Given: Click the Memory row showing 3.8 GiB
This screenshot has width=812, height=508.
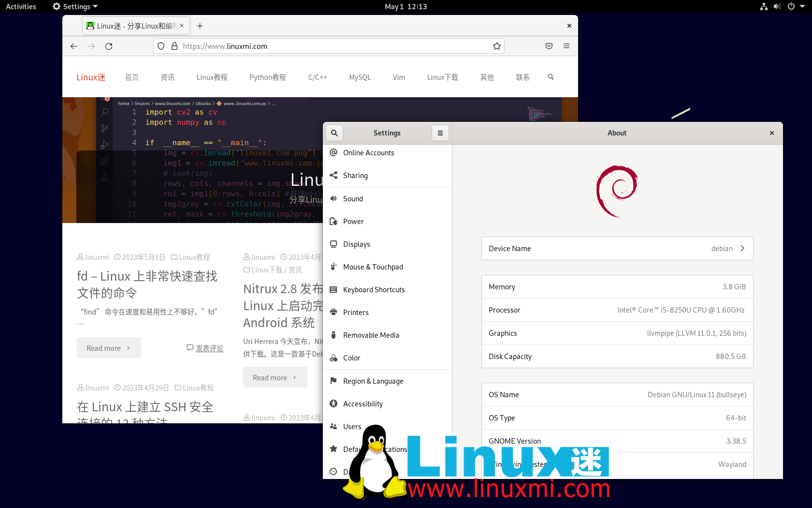Looking at the screenshot, I should point(617,287).
